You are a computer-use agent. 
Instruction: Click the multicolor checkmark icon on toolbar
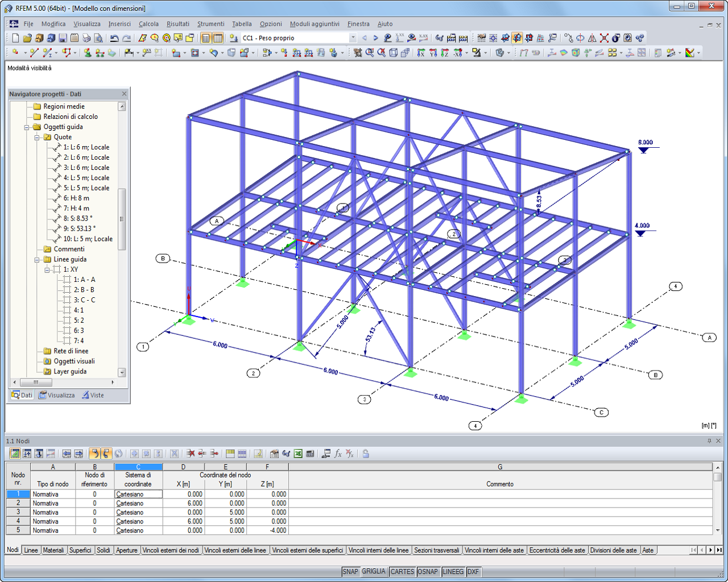(x=690, y=53)
